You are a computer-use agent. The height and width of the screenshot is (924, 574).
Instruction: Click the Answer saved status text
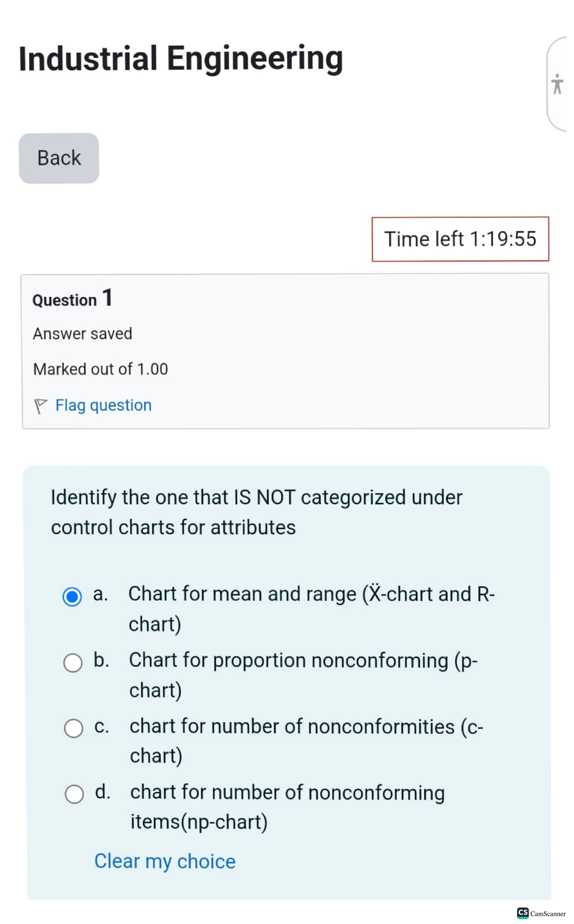coord(82,334)
